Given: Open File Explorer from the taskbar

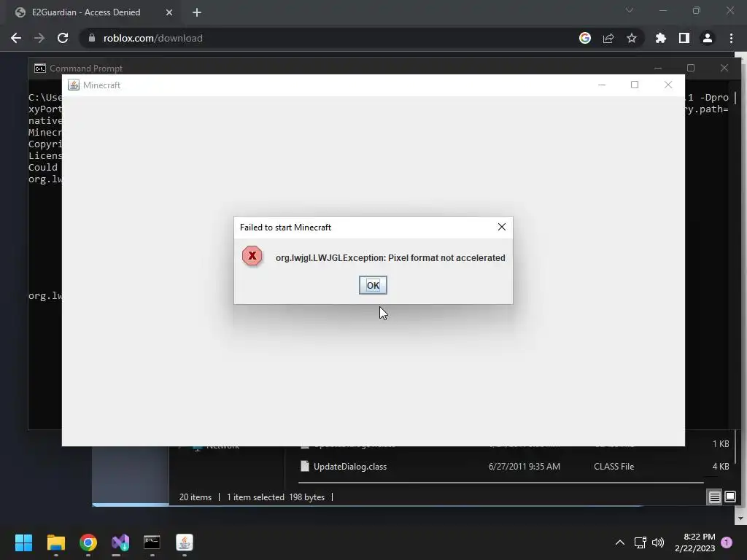Looking at the screenshot, I should click(55, 542).
